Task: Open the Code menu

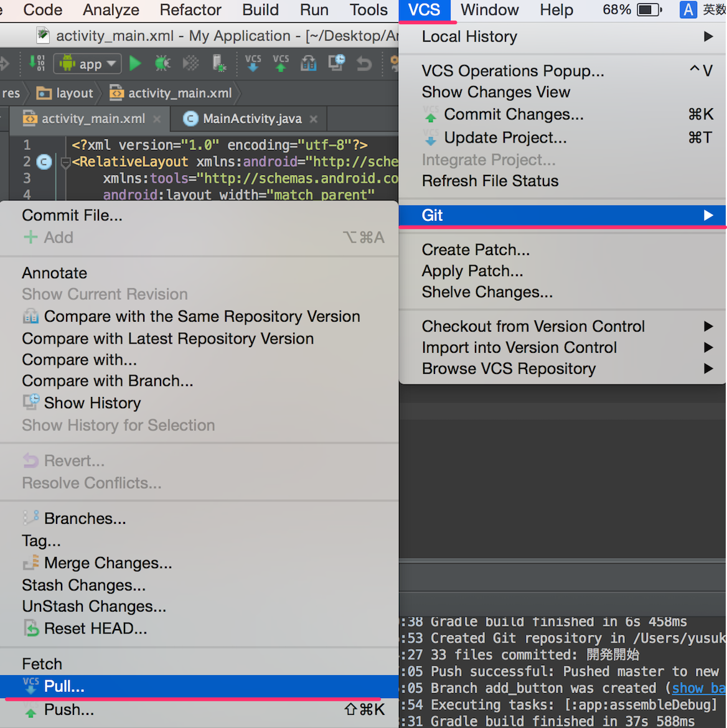Action: pyautogui.click(x=42, y=10)
